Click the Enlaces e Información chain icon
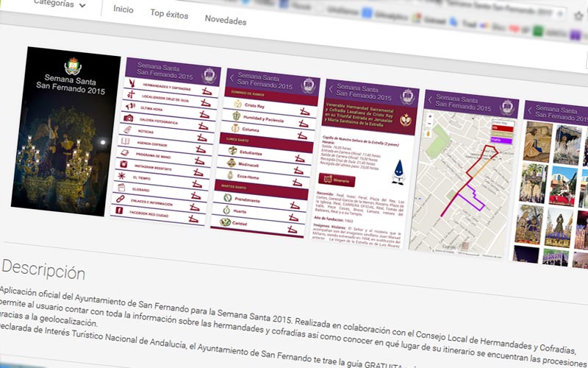This screenshot has height=368, width=588. (x=120, y=199)
